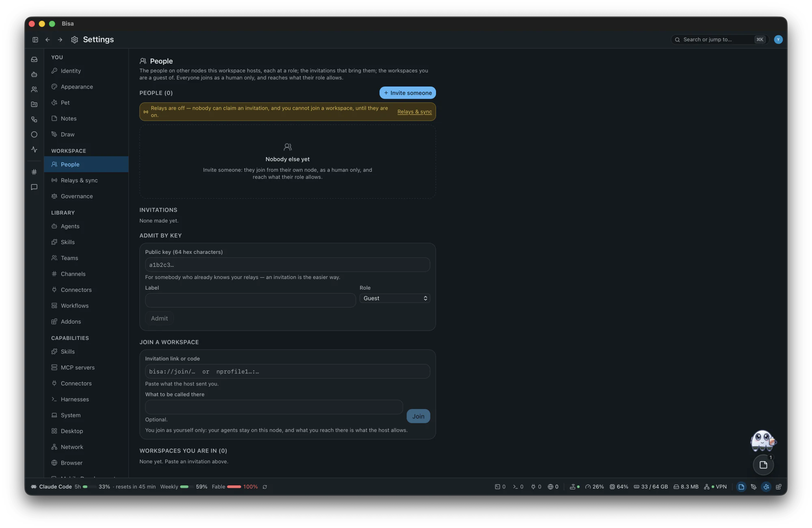
Task: Click the 64% CPU indicator
Action: point(619,487)
